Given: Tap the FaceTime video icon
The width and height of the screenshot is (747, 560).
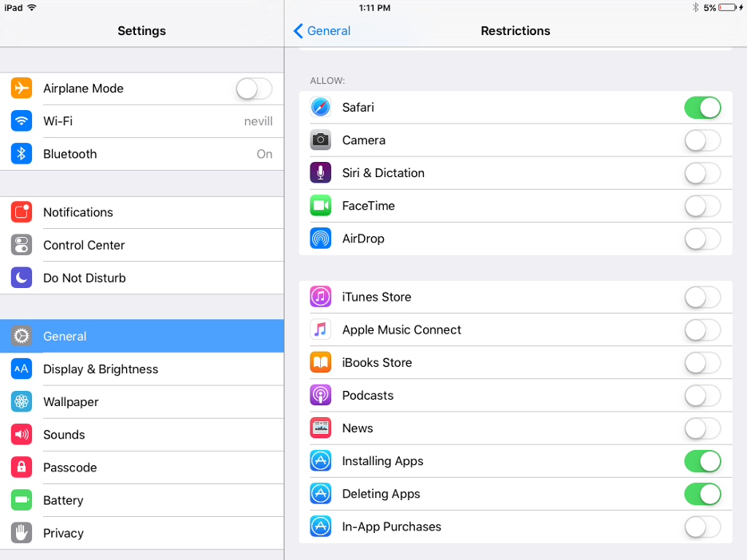Looking at the screenshot, I should coord(321,206).
